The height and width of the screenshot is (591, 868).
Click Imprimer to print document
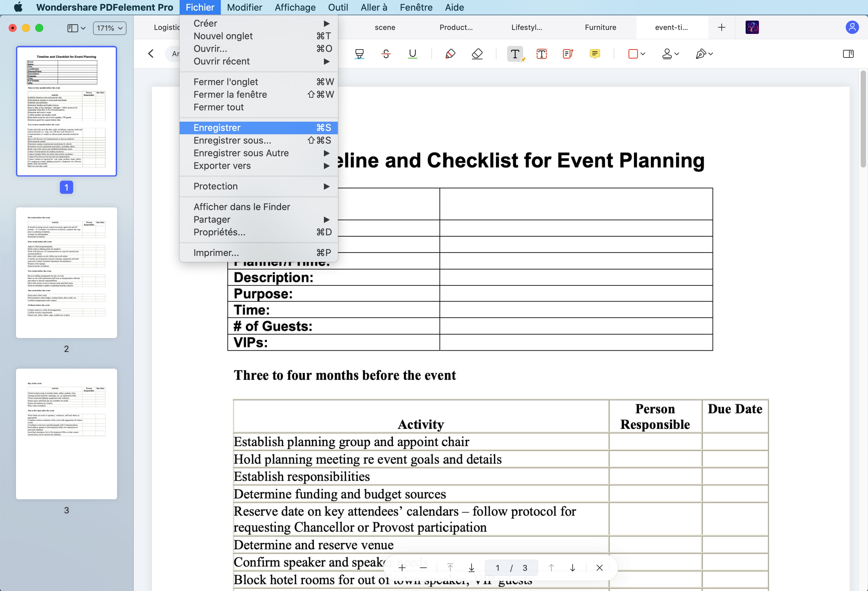click(x=217, y=253)
